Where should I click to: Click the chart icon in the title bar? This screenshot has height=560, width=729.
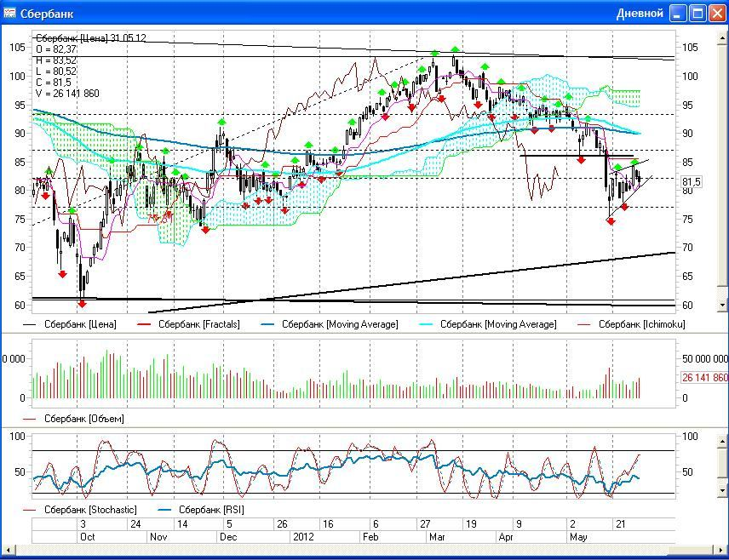click(x=9, y=13)
